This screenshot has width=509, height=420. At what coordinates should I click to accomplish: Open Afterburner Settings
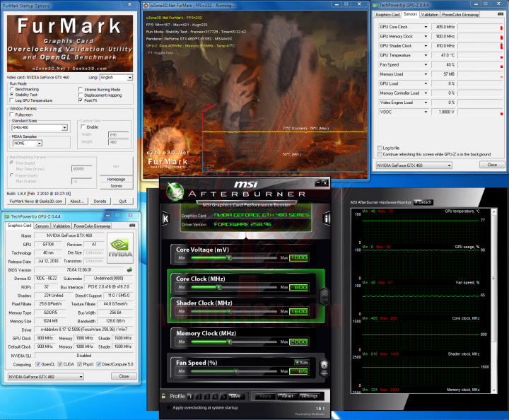[309, 396]
